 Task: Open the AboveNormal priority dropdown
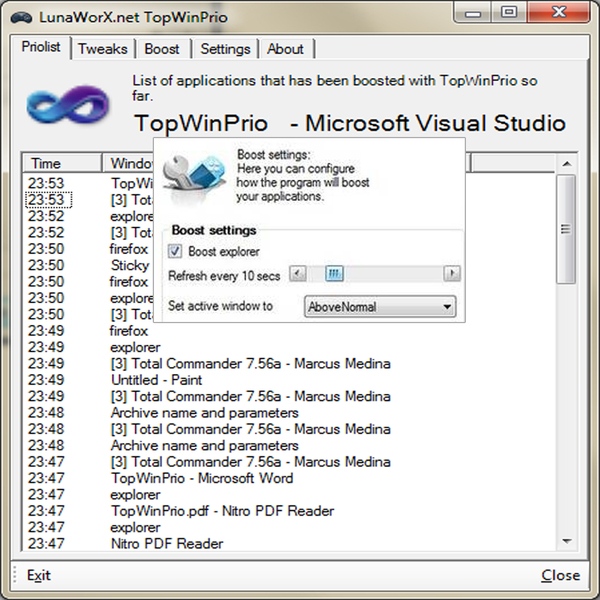click(380, 307)
